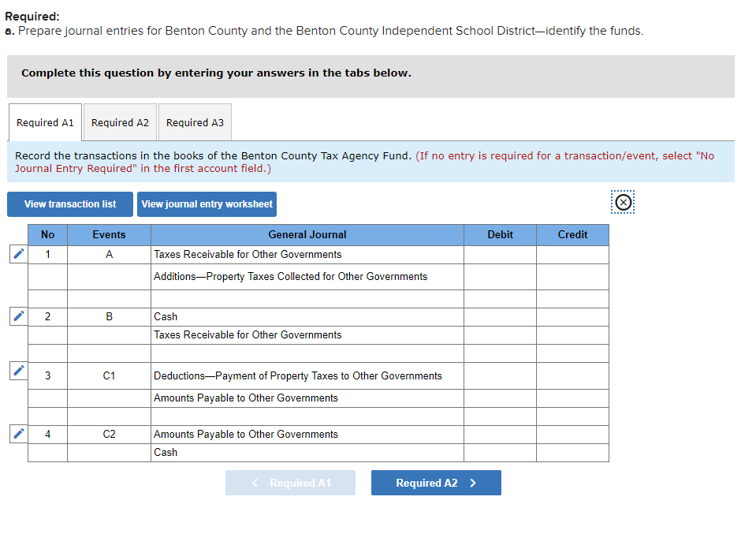Click the circled X icon above the table
The height and width of the screenshot is (549, 756).
tap(622, 203)
